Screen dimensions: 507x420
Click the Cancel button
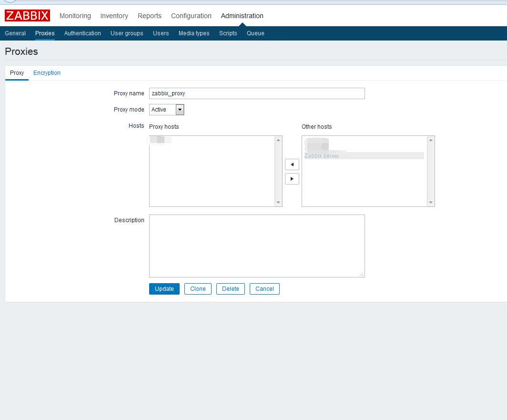point(264,289)
